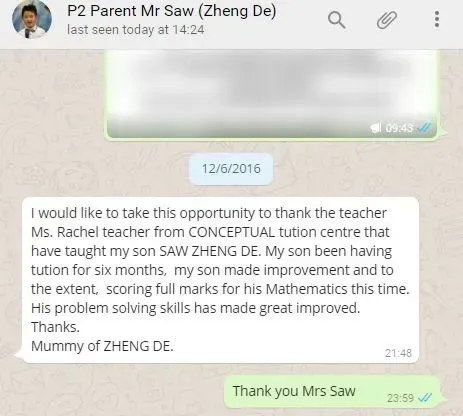The width and height of the screenshot is (463, 416).
Task: Click the 09:43 message timestamp
Action: (399, 128)
